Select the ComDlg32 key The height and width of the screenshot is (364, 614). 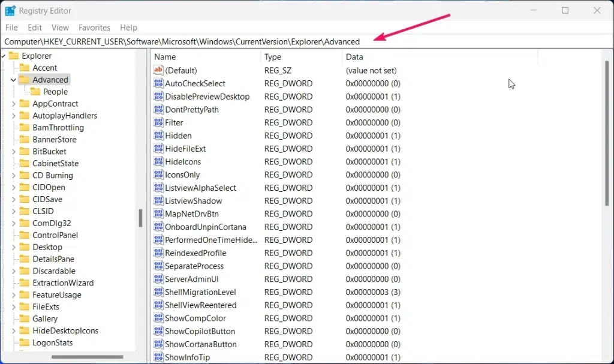point(52,223)
